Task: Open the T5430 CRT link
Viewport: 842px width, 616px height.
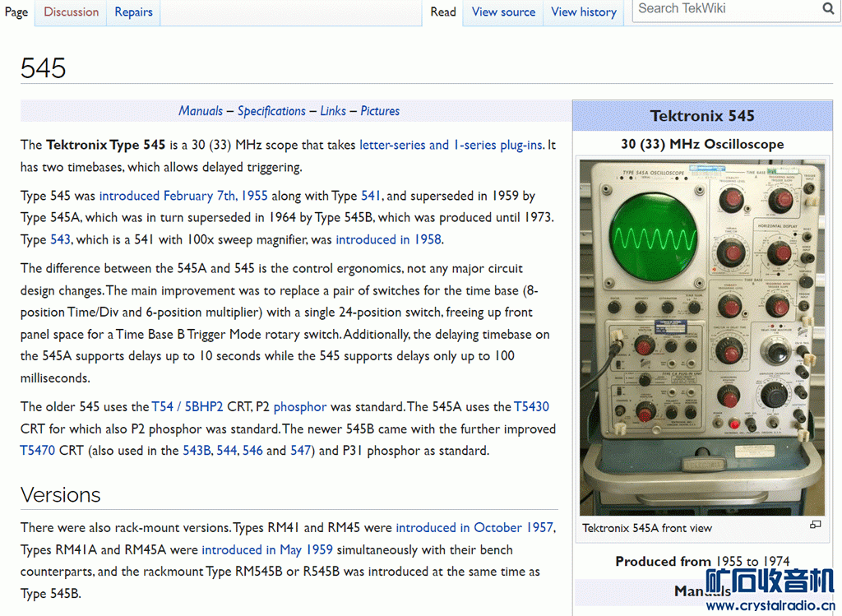Action: 531,407
